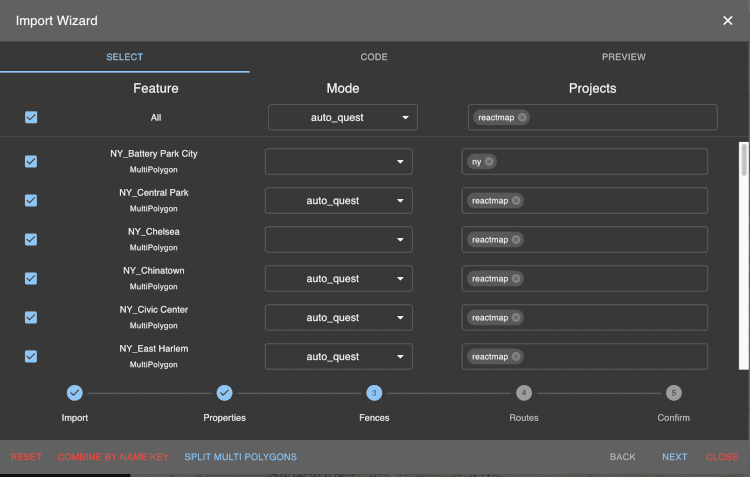Screen dimensions: 750x477
Task: Delete reactmap chip for NY_Central Park
Action: point(516,201)
